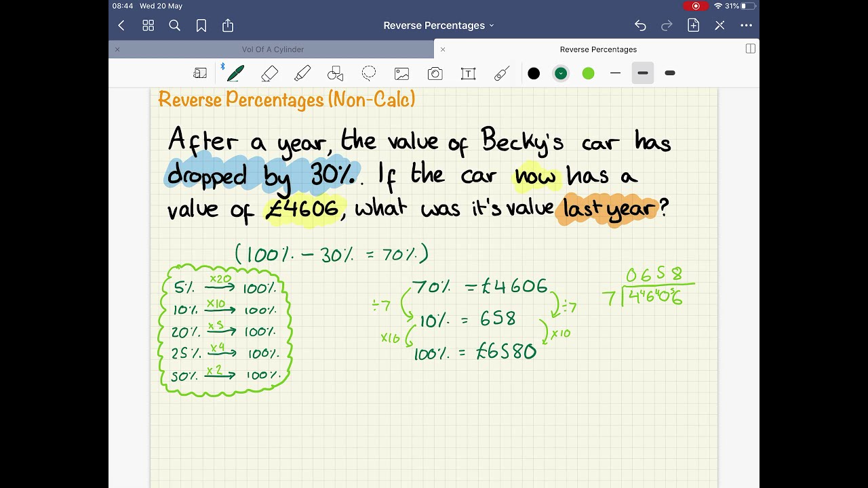
Task: Click the 100% = £6580 answer
Action: click(475, 352)
